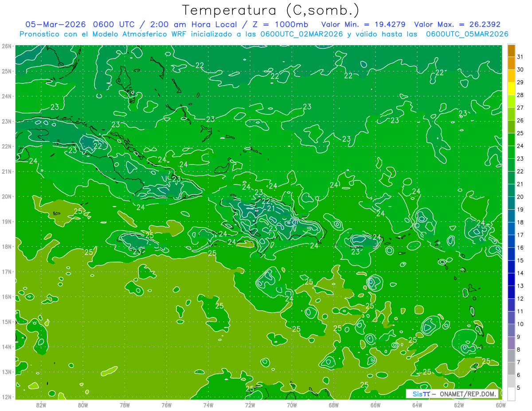Click longitude axis label "68W"

click(x=334, y=405)
